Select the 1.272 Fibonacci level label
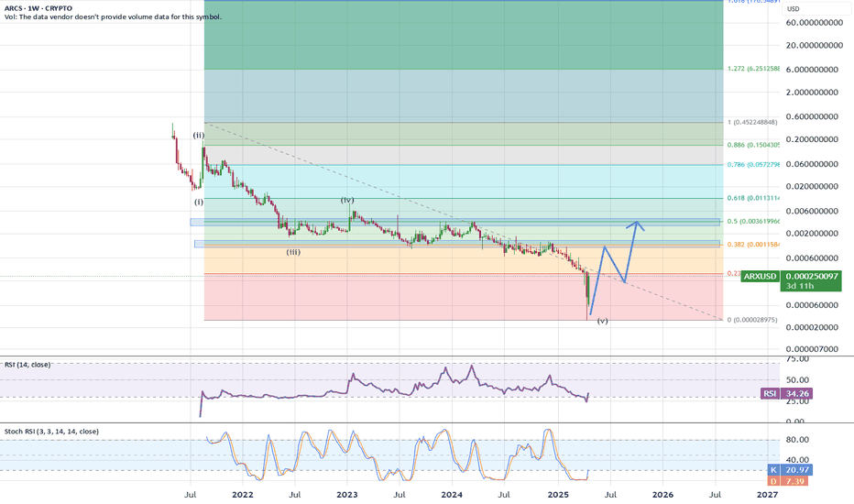854x504 pixels. [754, 69]
